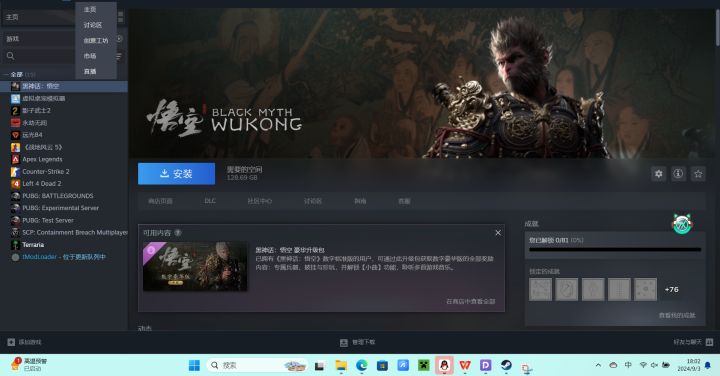Open the 客服 support tab
The height and width of the screenshot is (376, 720).
point(404,201)
